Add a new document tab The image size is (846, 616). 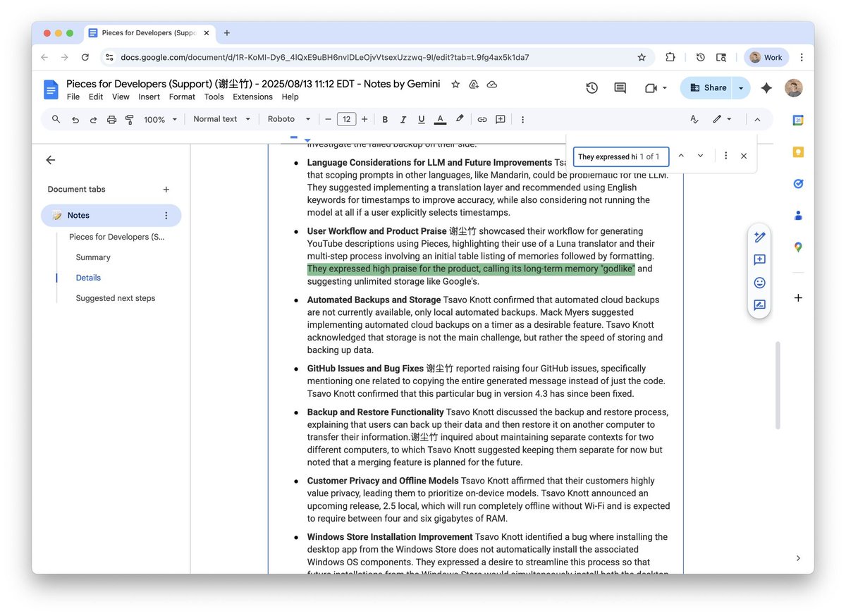[166, 189]
